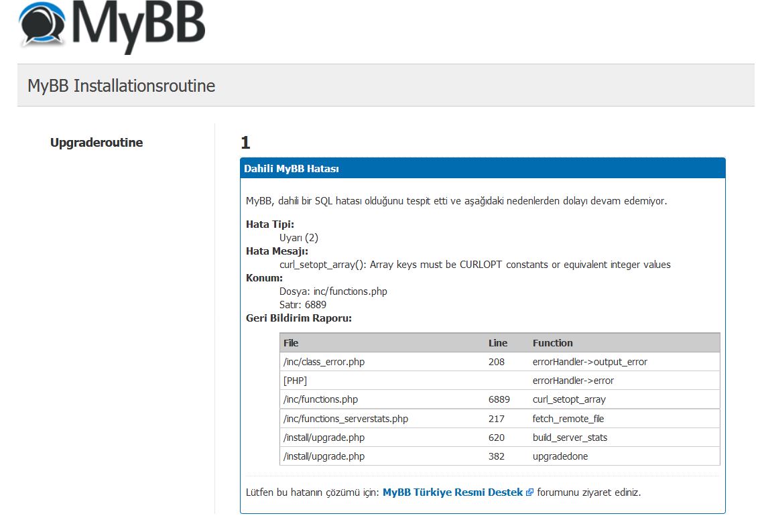The image size is (762, 532).
Task: Select the Upgraderoutine sidebar step
Action: click(x=97, y=142)
